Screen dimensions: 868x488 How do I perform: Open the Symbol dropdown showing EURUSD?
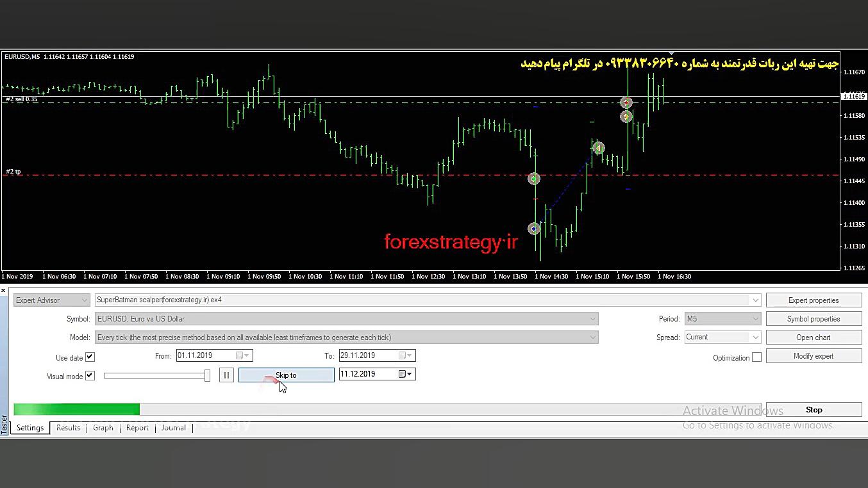346,319
